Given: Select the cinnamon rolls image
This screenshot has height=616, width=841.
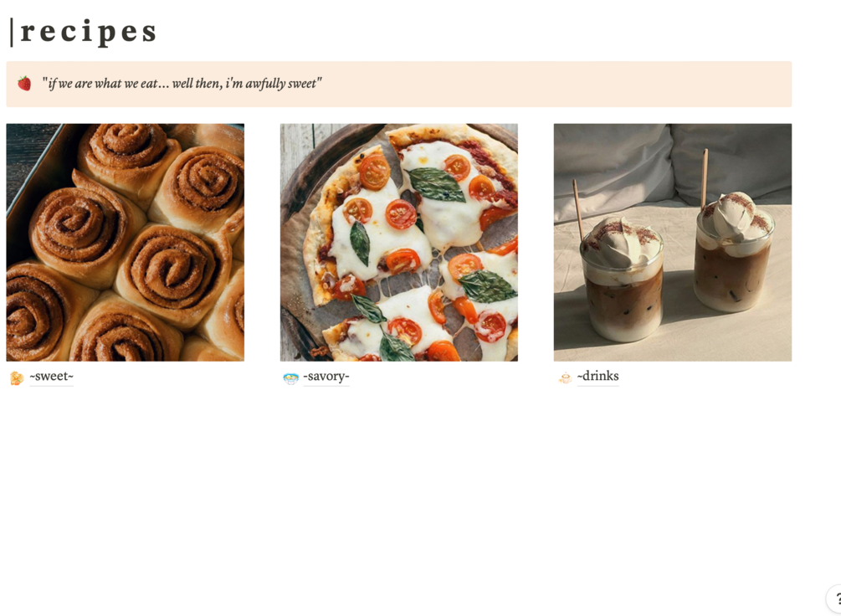Looking at the screenshot, I should pyautogui.click(x=125, y=243).
